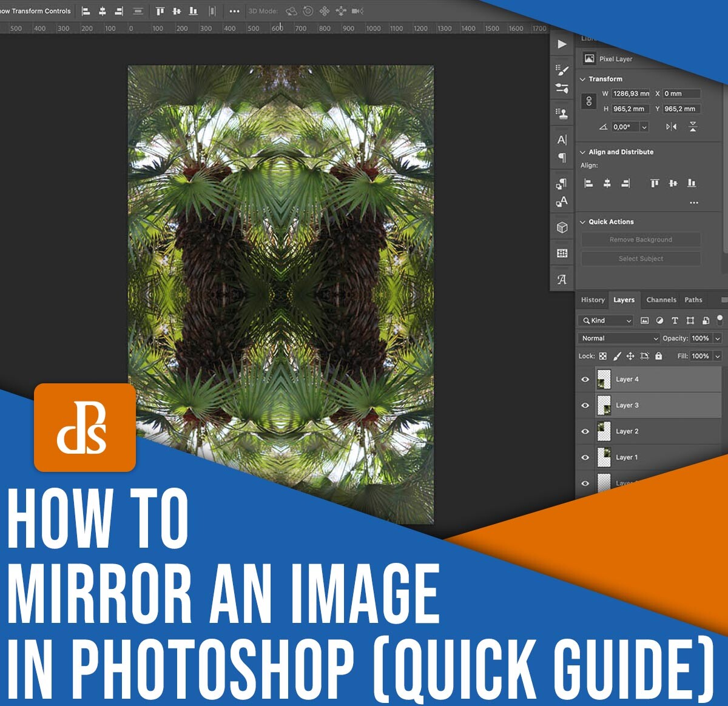The height and width of the screenshot is (706, 728).
Task: Click the align left edges icon in options bar
Action: (85, 10)
